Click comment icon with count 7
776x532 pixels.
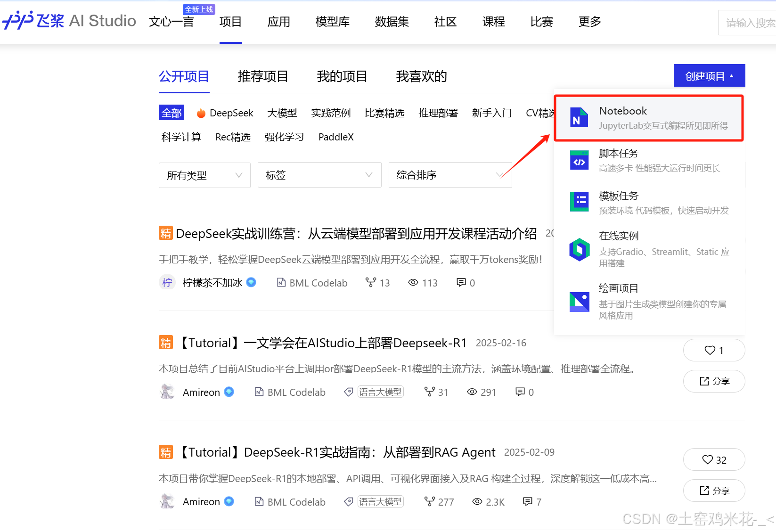528,501
